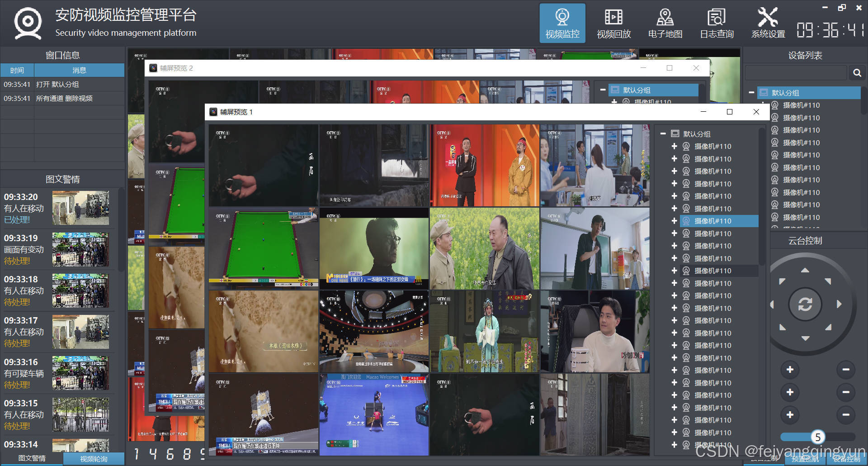
Task: Switch to 6-screen layout button
Action: point(170,453)
